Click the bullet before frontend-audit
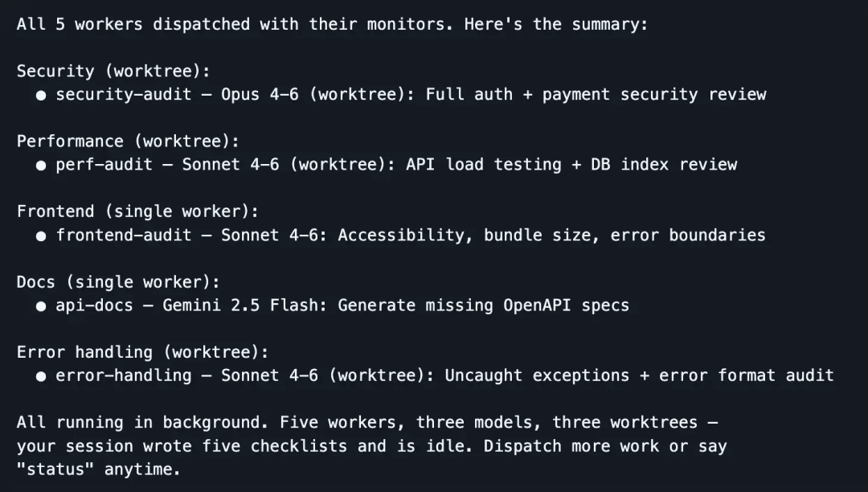The height and width of the screenshot is (492, 868). pos(41,236)
